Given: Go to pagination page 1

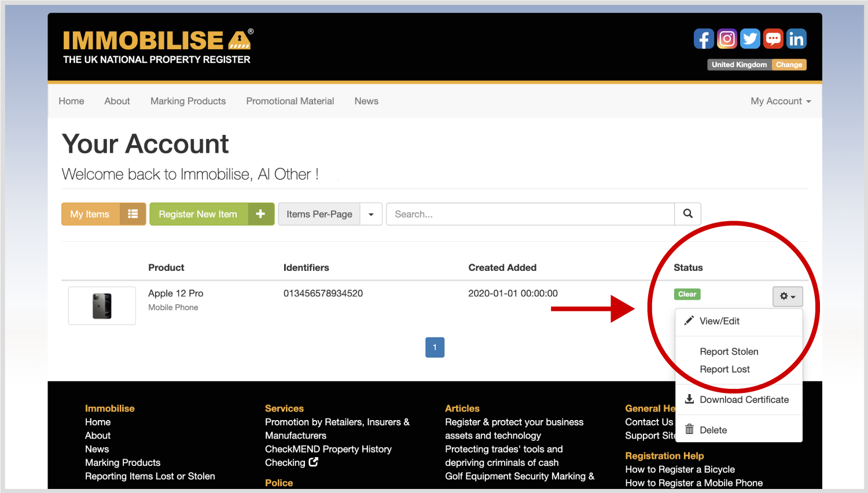Looking at the screenshot, I should (x=435, y=347).
